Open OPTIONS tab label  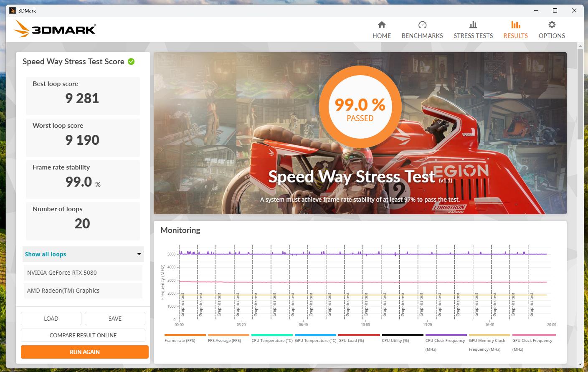(552, 36)
